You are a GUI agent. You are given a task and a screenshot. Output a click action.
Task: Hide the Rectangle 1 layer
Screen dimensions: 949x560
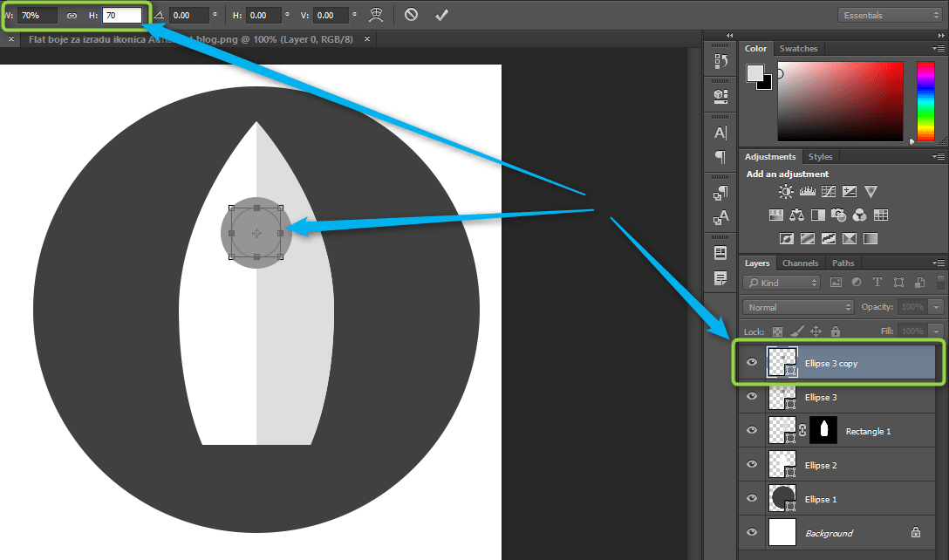pos(752,430)
